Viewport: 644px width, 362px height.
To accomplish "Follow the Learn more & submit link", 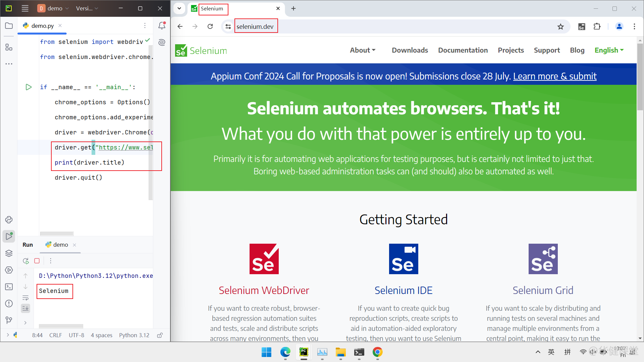I will tap(555, 76).
